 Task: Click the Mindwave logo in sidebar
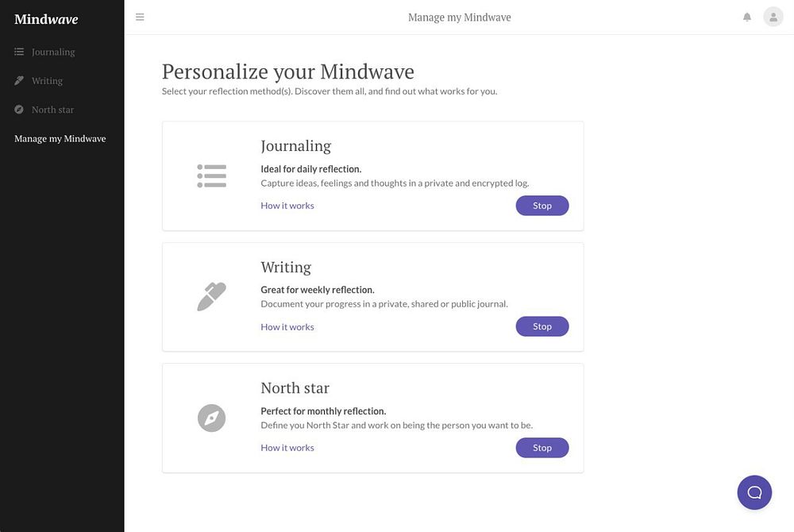46,19
